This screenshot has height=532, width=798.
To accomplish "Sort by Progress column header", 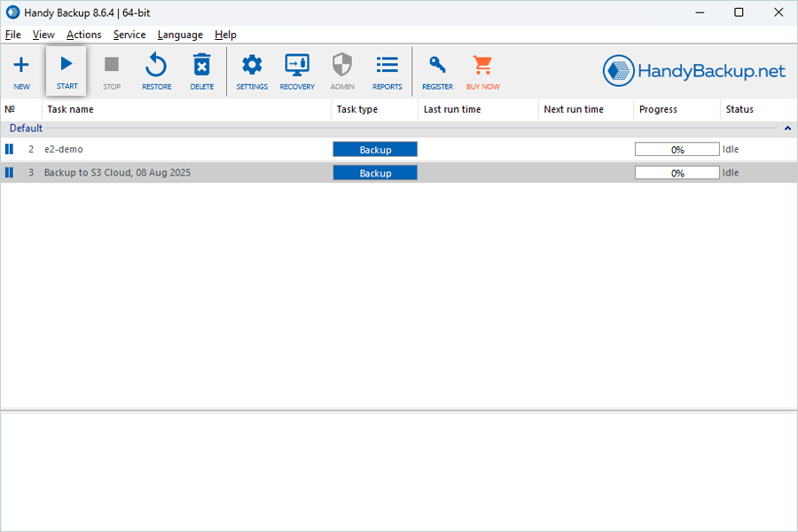I will (x=677, y=109).
